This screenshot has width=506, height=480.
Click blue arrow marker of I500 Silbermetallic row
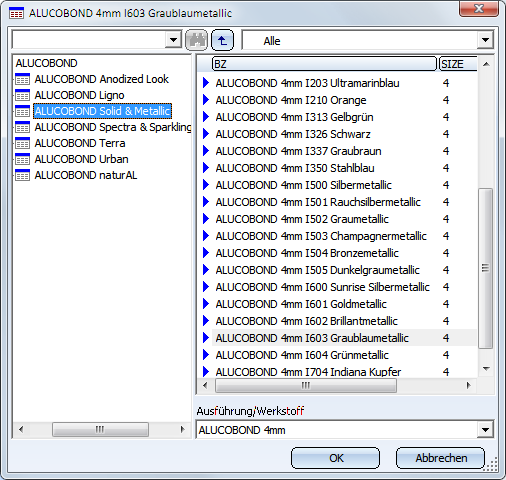(x=206, y=185)
